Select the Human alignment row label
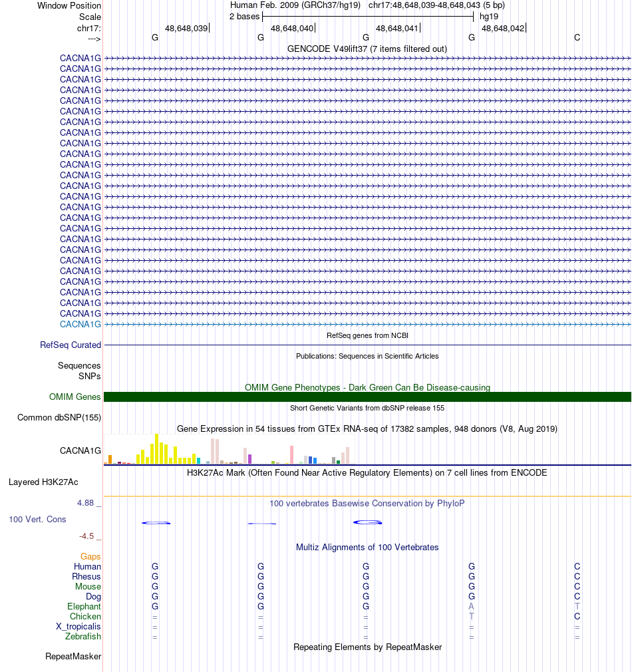 click(87, 567)
